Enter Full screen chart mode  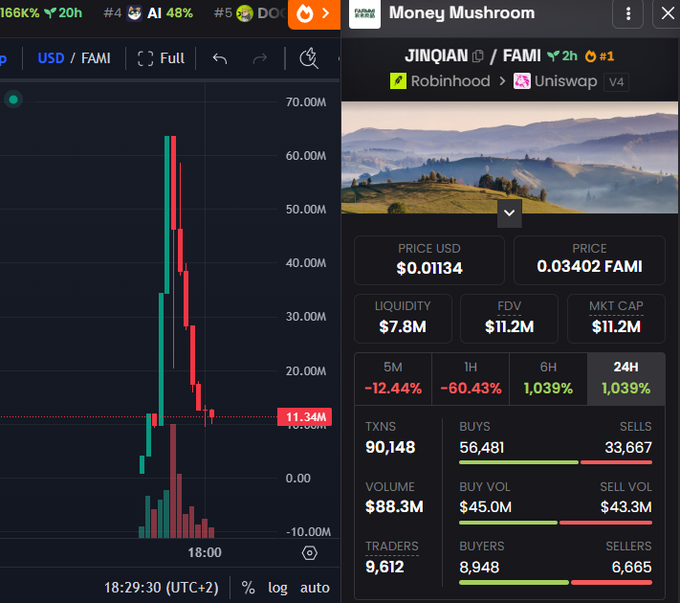[x=161, y=58]
